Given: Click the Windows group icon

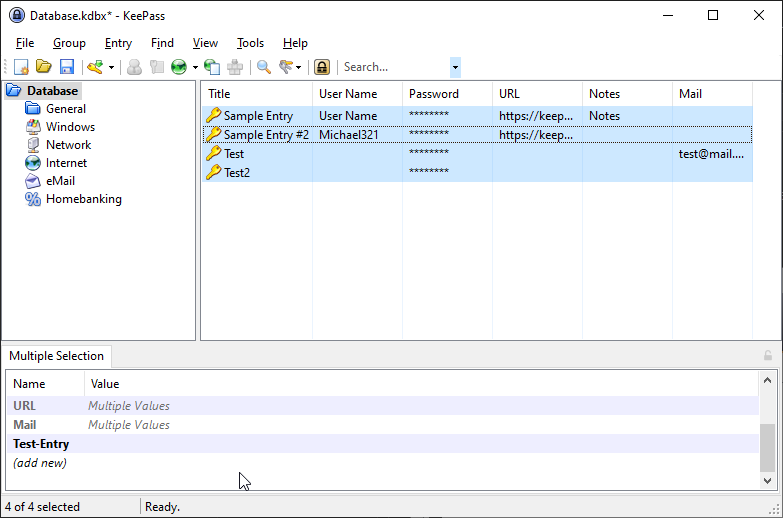Looking at the screenshot, I should pos(33,127).
